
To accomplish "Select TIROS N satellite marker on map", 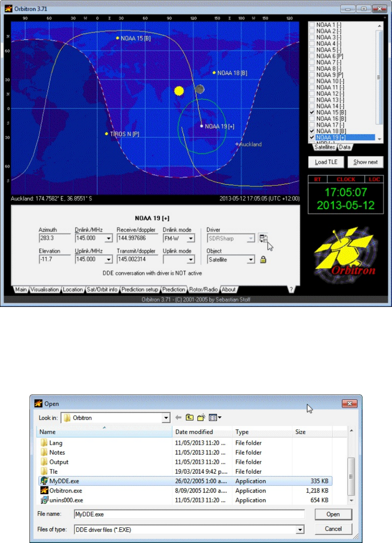I will coord(106,134).
